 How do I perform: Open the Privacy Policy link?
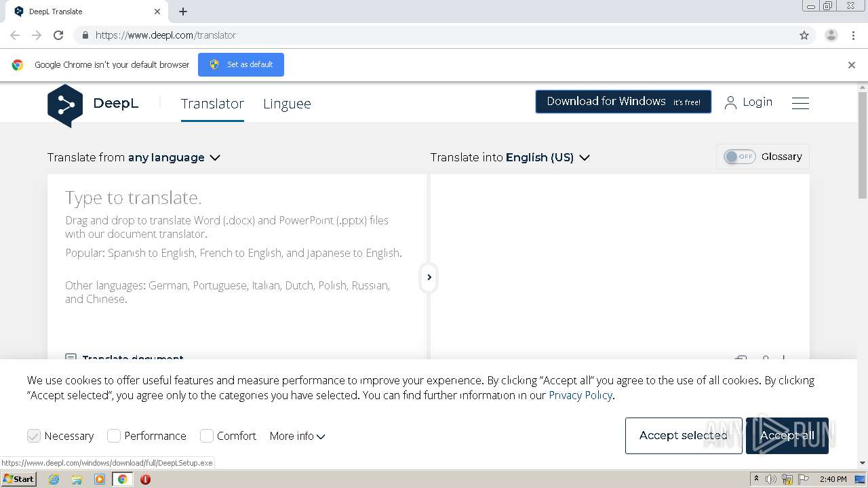coord(580,395)
